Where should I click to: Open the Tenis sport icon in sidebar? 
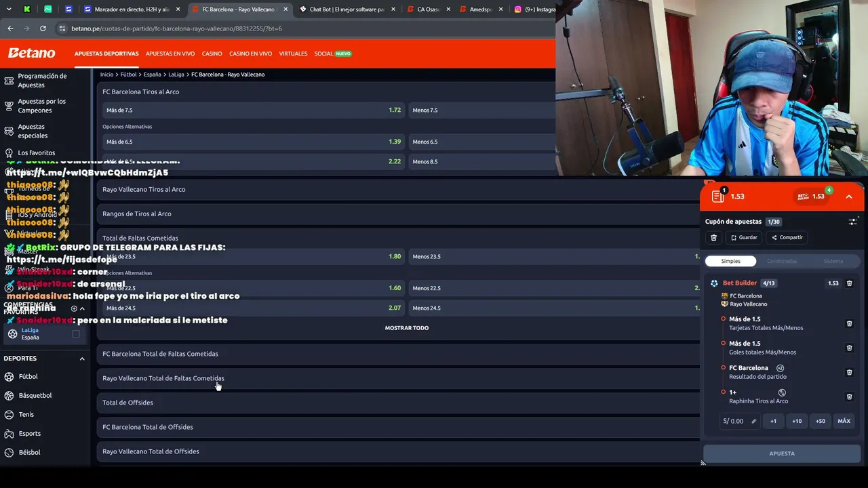click(9, 415)
